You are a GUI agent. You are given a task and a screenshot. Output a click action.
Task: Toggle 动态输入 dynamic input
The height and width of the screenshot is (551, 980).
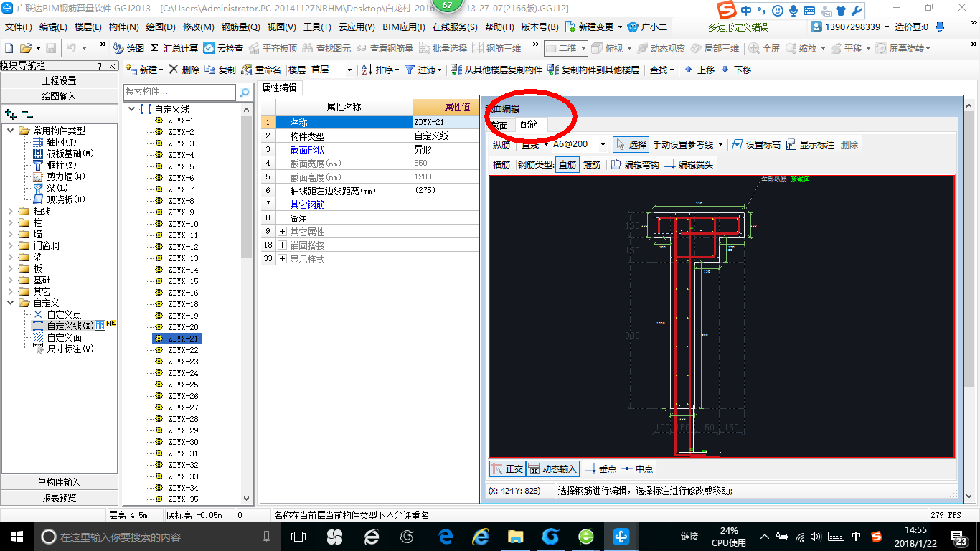552,468
